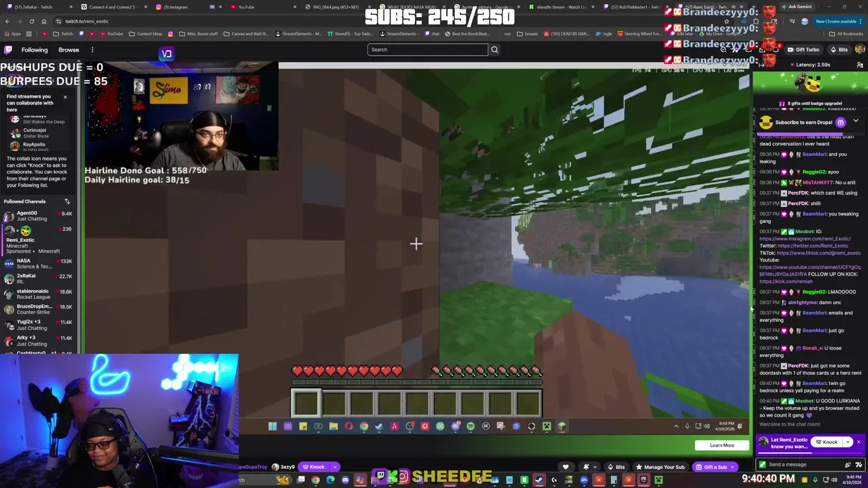Click the Learn More button

point(722,445)
